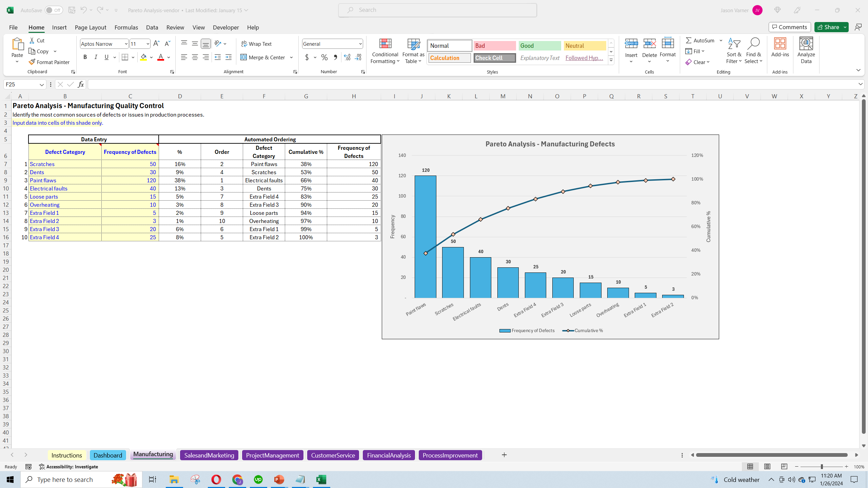Apply the yellow fill color

point(143,57)
